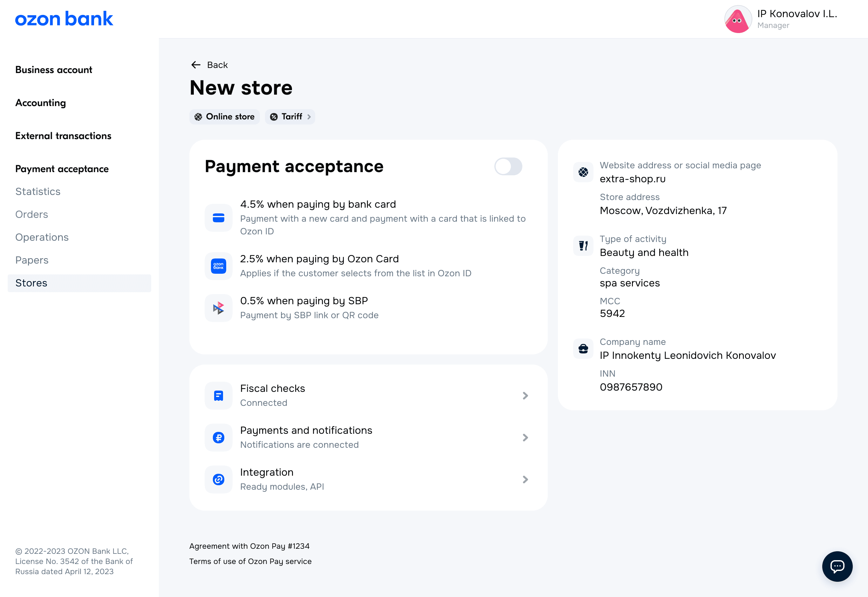868x597 pixels.
Task: Open Terms of use of Ozon Pay service
Action: click(250, 561)
